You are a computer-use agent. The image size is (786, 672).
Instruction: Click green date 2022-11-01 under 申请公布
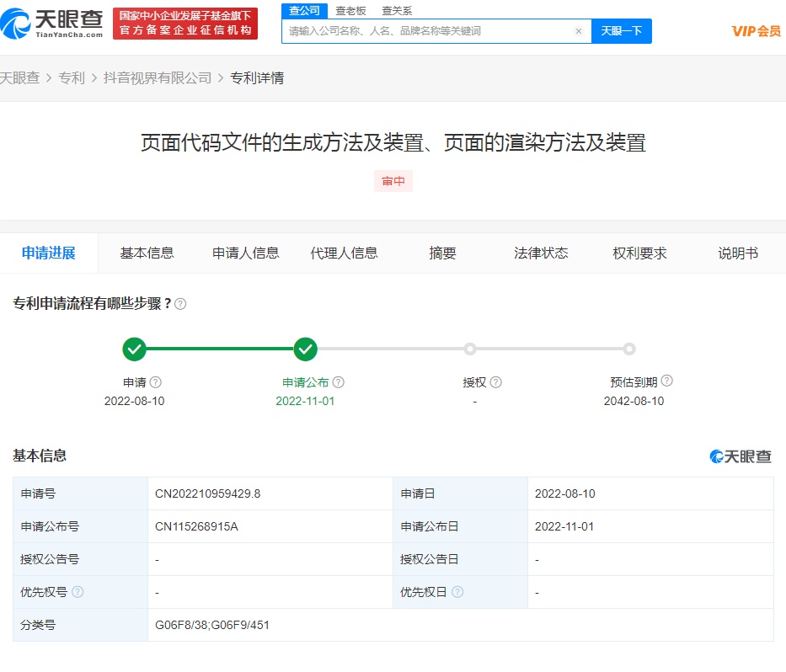[305, 401]
